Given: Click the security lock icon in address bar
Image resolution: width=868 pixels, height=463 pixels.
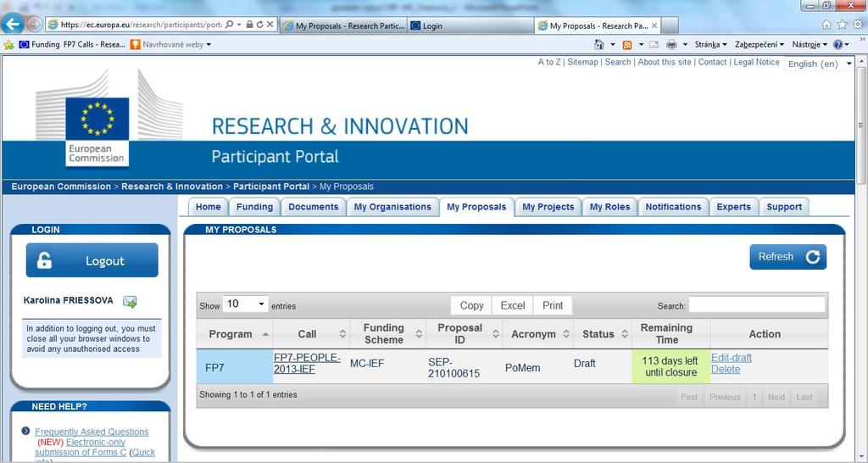Looking at the screenshot, I should [x=249, y=25].
